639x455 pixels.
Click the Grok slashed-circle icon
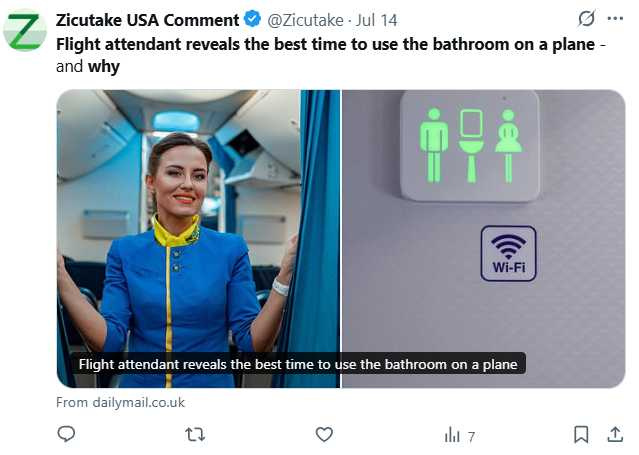click(x=586, y=18)
